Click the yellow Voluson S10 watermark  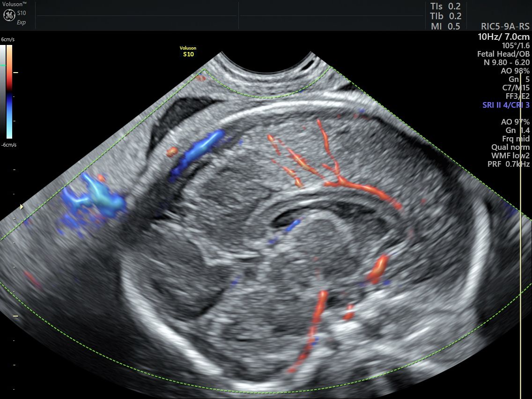tap(188, 51)
